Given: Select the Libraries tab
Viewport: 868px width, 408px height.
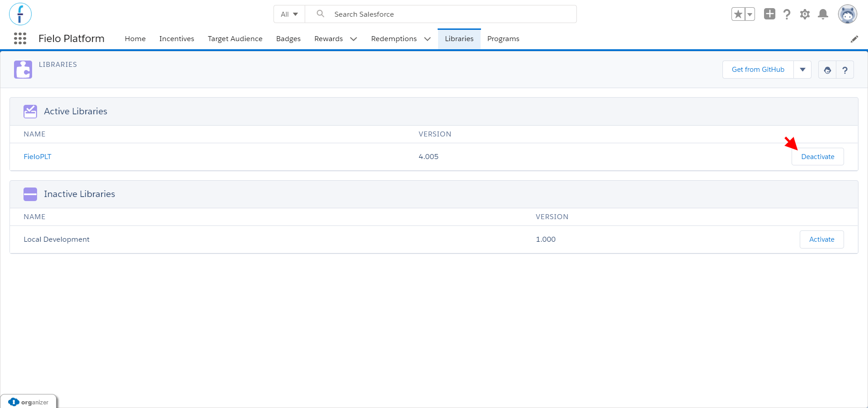Looking at the screenshot, I should coord(459,39).
